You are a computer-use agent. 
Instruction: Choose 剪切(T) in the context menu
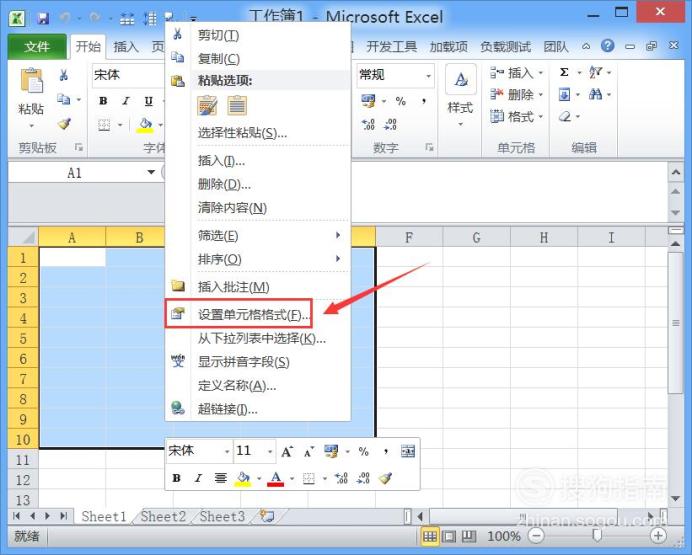(258, 35)
